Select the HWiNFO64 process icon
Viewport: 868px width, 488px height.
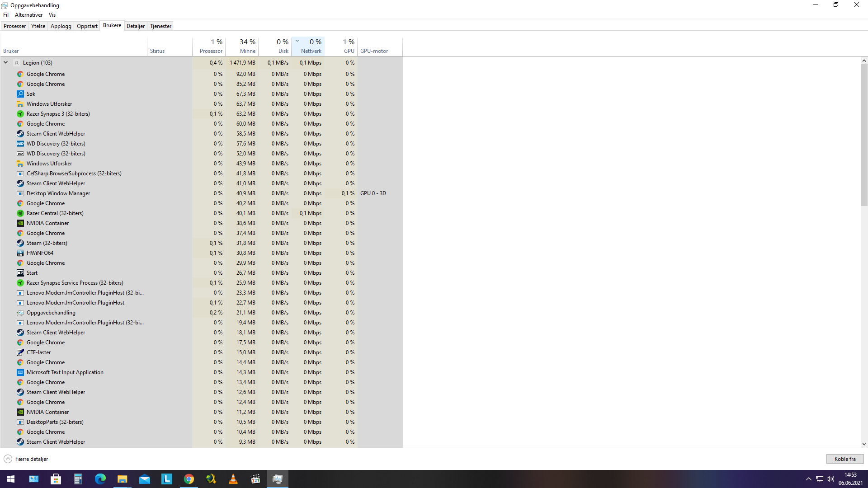click(20, 253)
